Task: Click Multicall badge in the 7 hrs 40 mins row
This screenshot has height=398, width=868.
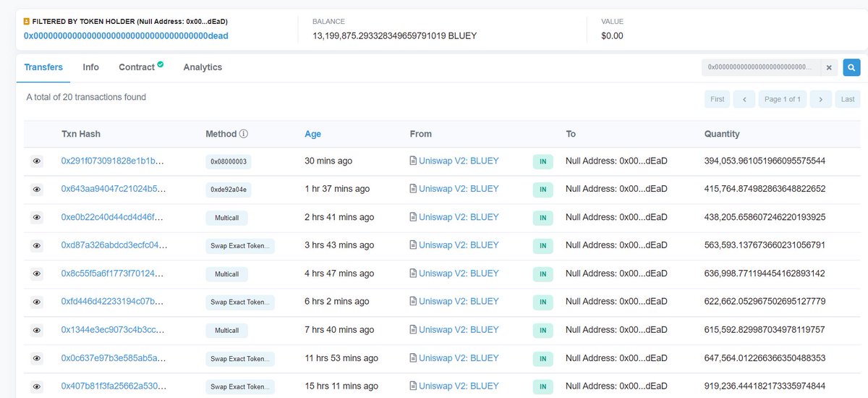Action: click(226, 331)
